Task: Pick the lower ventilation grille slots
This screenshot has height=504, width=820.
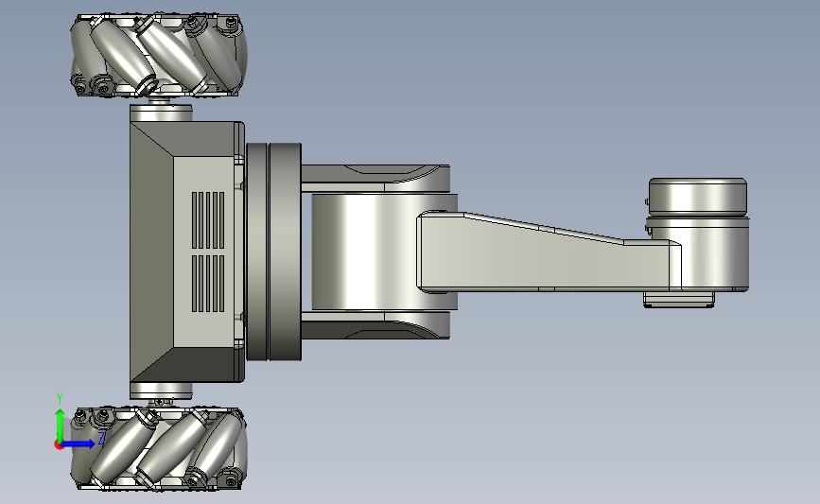Action: [208, 284]
